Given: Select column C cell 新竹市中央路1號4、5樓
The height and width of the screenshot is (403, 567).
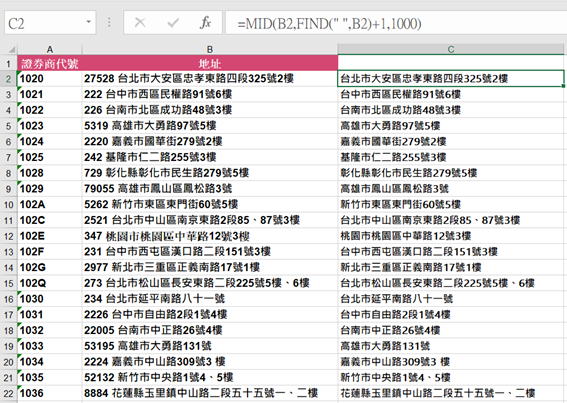Looking at the screenshot, I should tap(451, 378).
